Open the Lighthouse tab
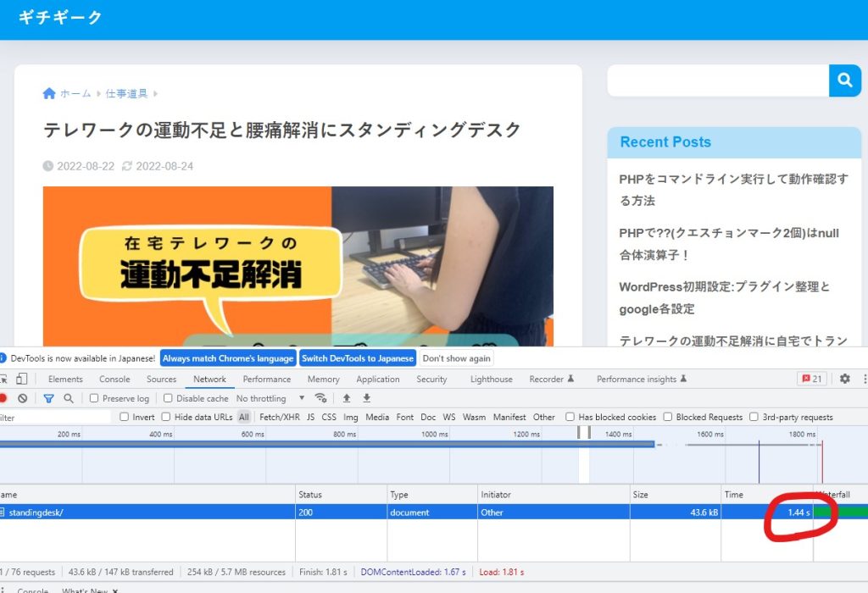868x593 pixels. pos(491,380)
